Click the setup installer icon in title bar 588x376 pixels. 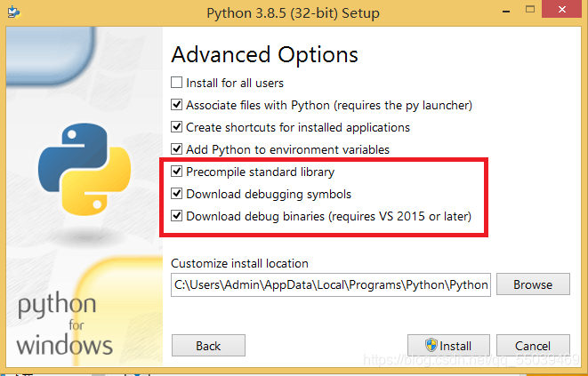(14, 12)
